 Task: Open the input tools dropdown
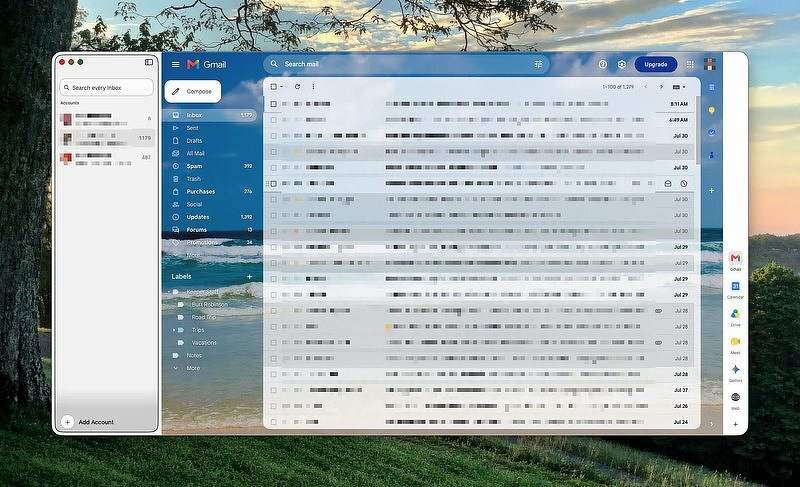click(x=679, y=87)
